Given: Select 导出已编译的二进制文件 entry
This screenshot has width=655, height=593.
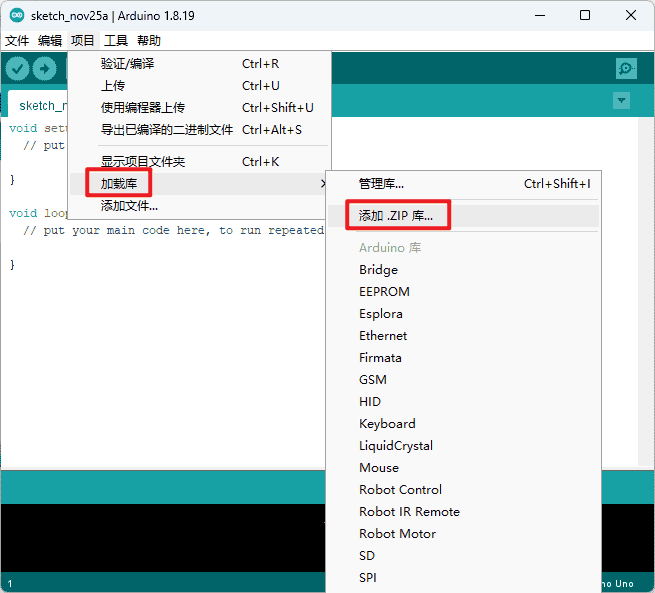Looking at the screenshot, I should pyautogui.click(x=200, y=130).
